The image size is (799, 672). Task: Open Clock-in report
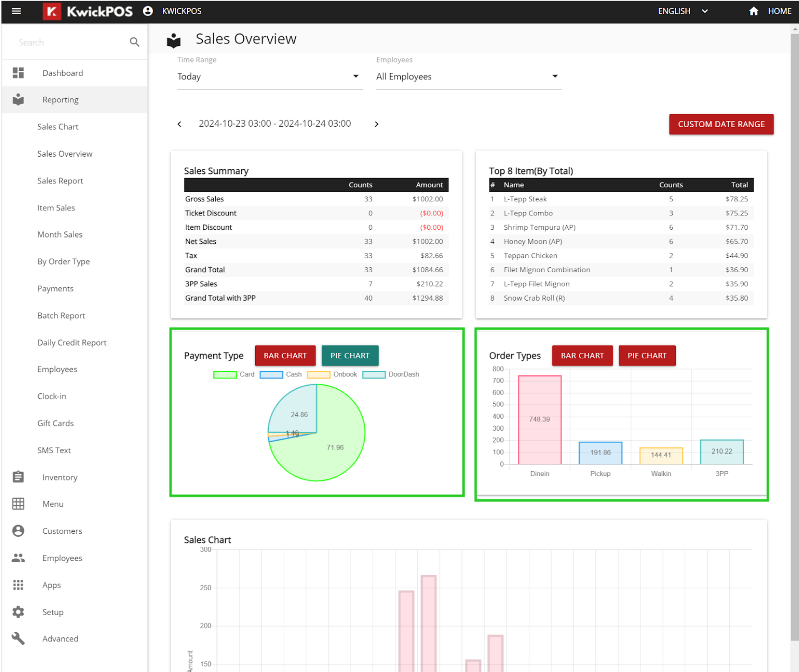52,396
